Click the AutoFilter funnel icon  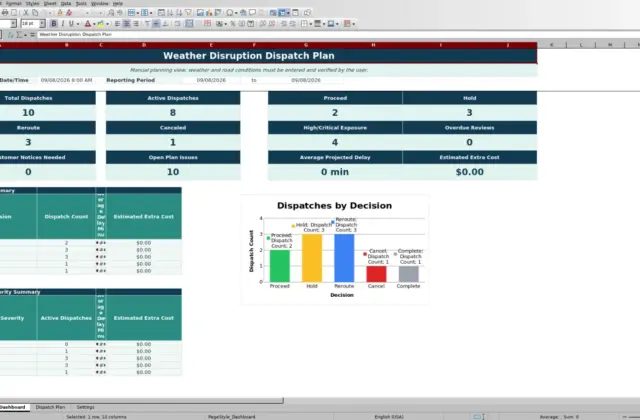pos(188,13)
